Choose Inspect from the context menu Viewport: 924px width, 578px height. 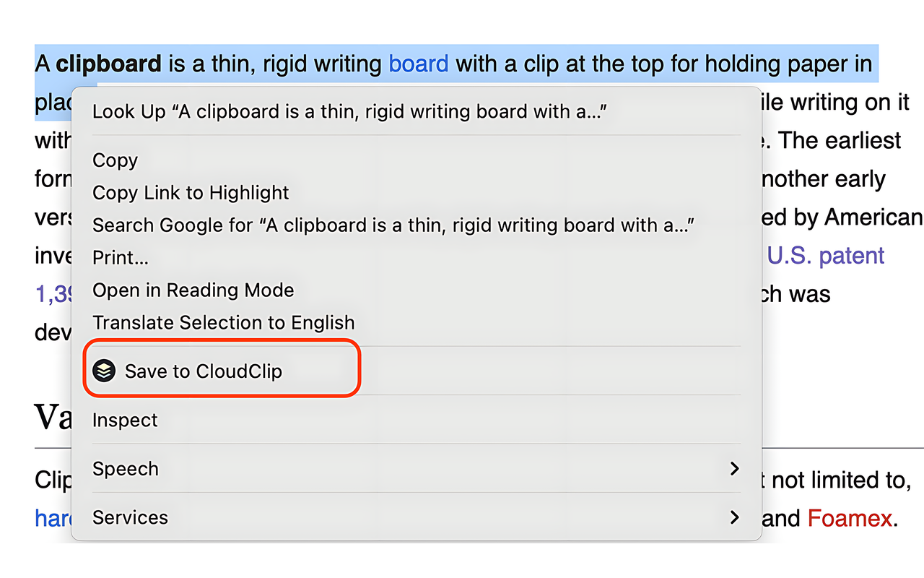coord(124,420)
